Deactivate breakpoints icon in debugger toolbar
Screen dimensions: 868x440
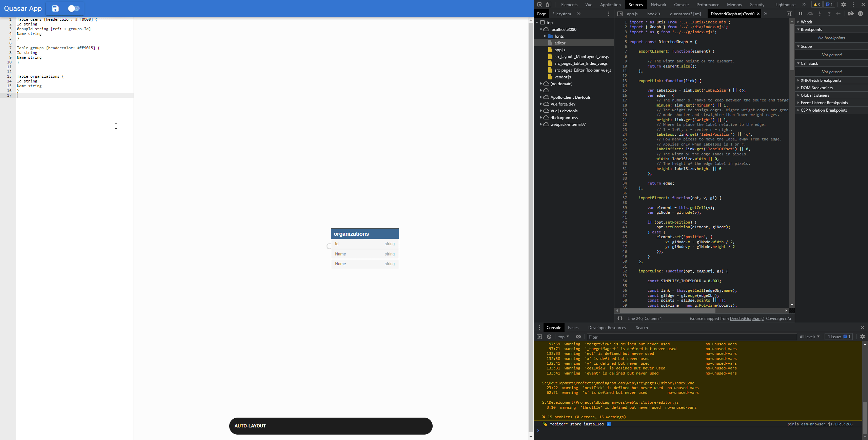pyautogui.click(x=851, y=14)
